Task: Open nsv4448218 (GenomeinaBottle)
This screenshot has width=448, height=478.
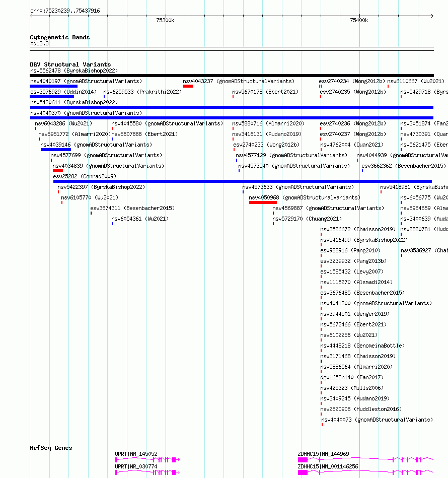Action: pos(362,346)
